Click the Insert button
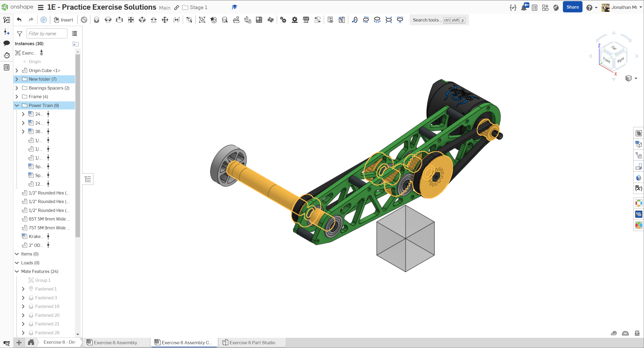Viewport: 644px width, 348px height. [x=64, y=20]
